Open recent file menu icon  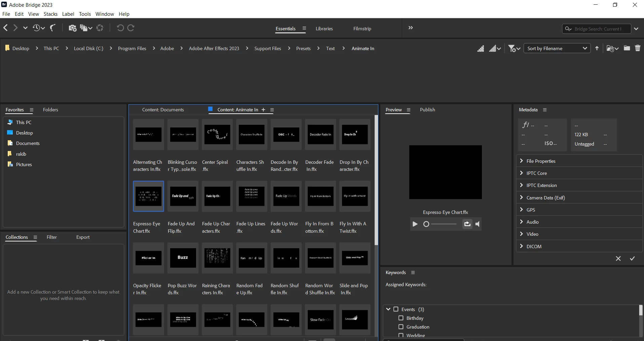(612, 48)
